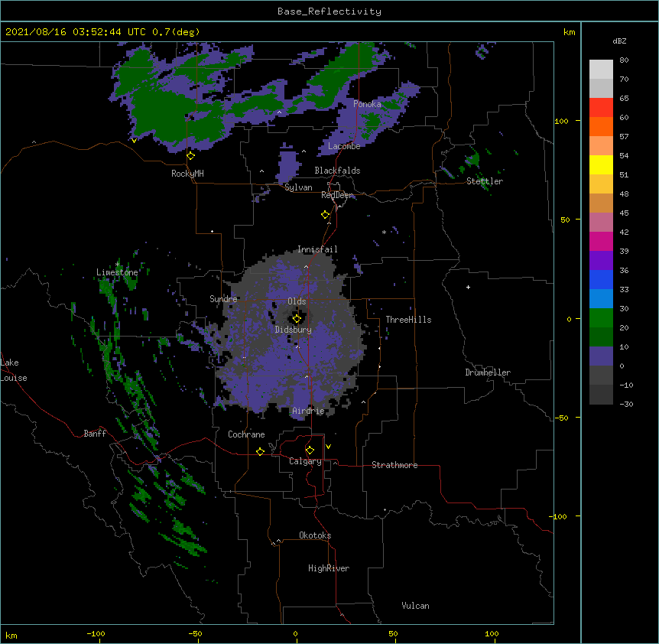Click the Olds city label

click(297, 301)
